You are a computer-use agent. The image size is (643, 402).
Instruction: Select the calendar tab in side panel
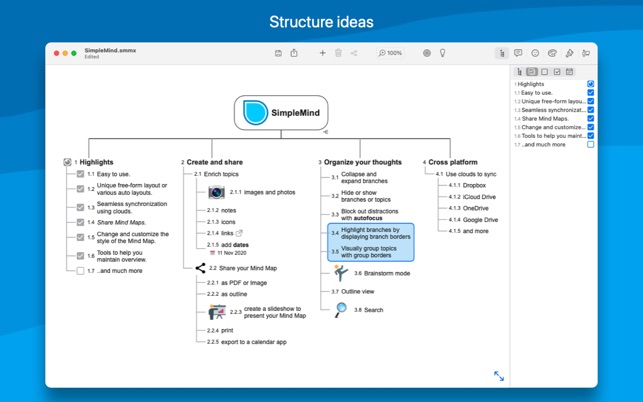pos(569,72)
